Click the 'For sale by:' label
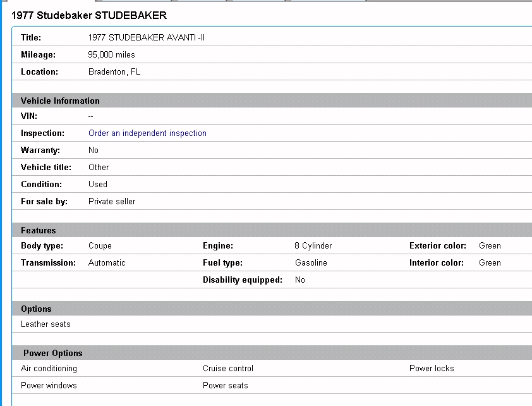Screen dimensions: 532x406 tap(44, 201)
